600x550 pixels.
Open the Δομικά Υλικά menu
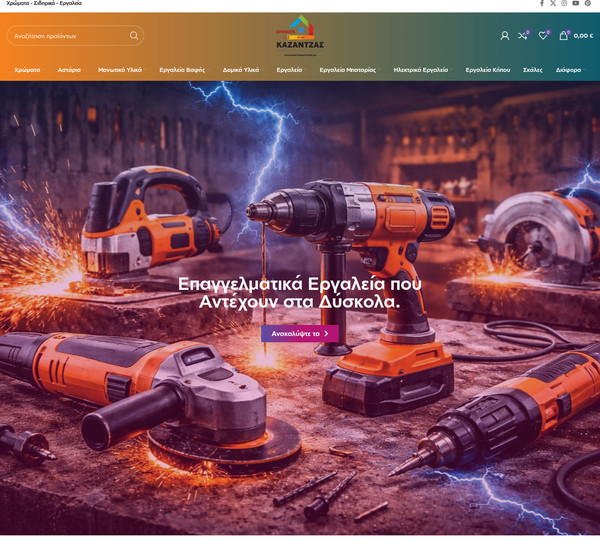tap(241, 70)
